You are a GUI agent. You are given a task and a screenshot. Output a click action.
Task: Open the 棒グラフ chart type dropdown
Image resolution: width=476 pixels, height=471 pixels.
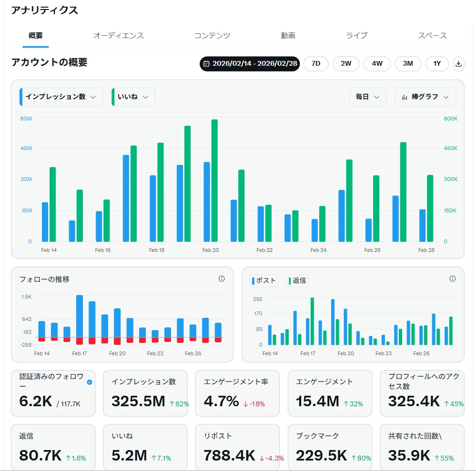tap(425, 97)
